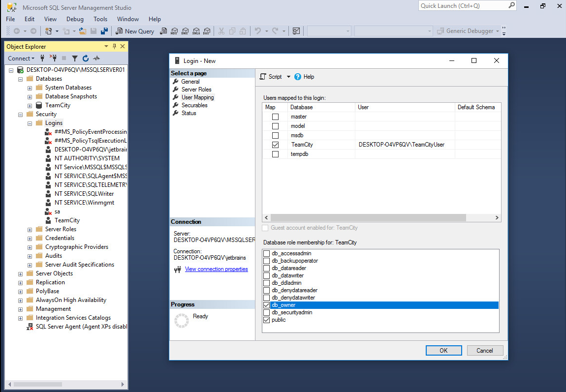The height and width of the screenshot is (392, 566).
Task: Switch to the Securables page
Action: point(194,105)
